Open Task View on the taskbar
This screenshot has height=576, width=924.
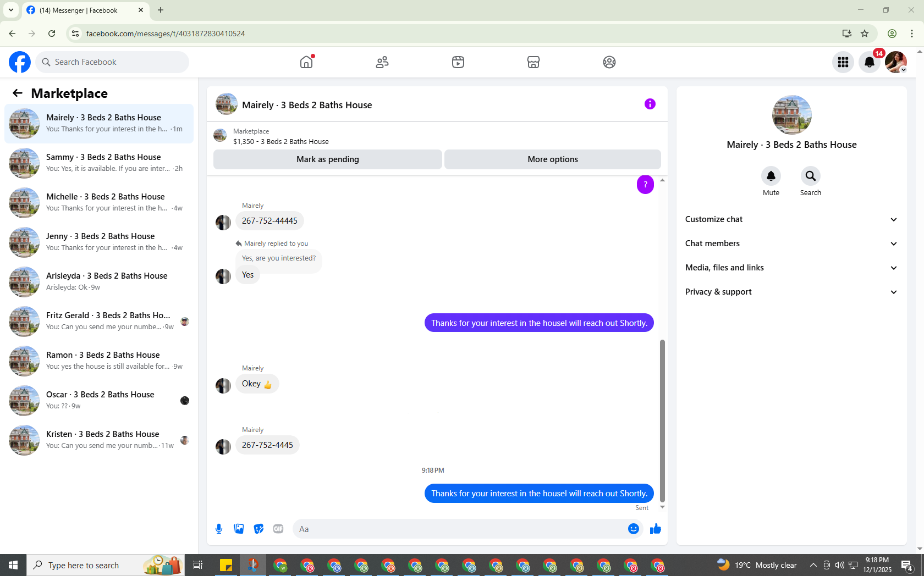[x=198, y=565]
